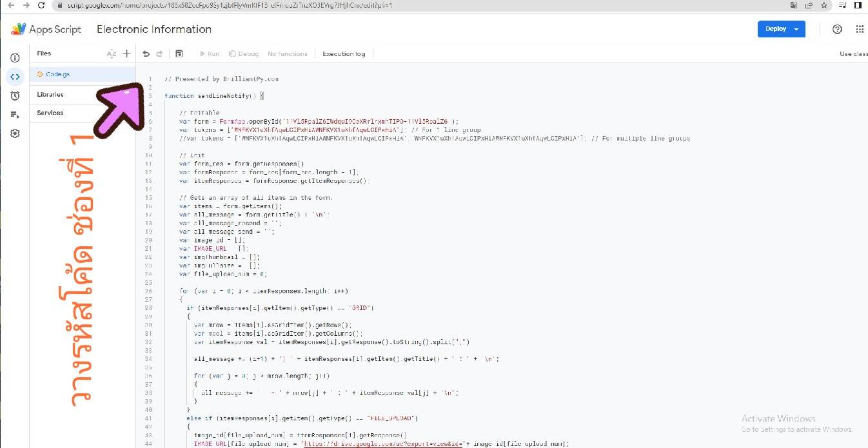This screenshot has width=868, height=448.
Task: Save project with the disk icon
Action: click(x=179, y=54)
